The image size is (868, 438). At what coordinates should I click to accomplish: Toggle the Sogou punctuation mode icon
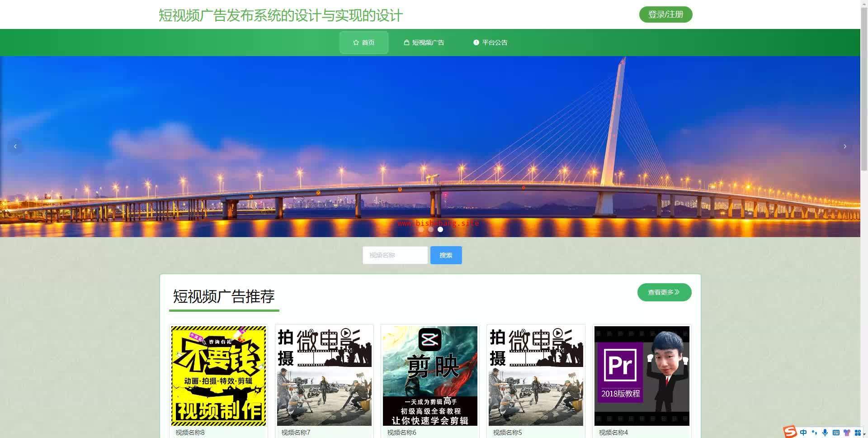tap(814, 433)
